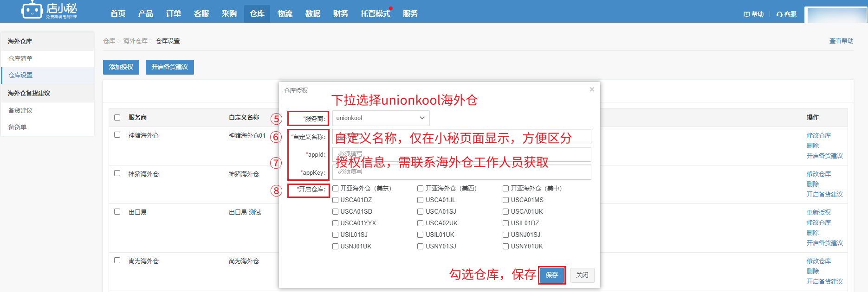Open the 仓库 top menu

point(257,13)
